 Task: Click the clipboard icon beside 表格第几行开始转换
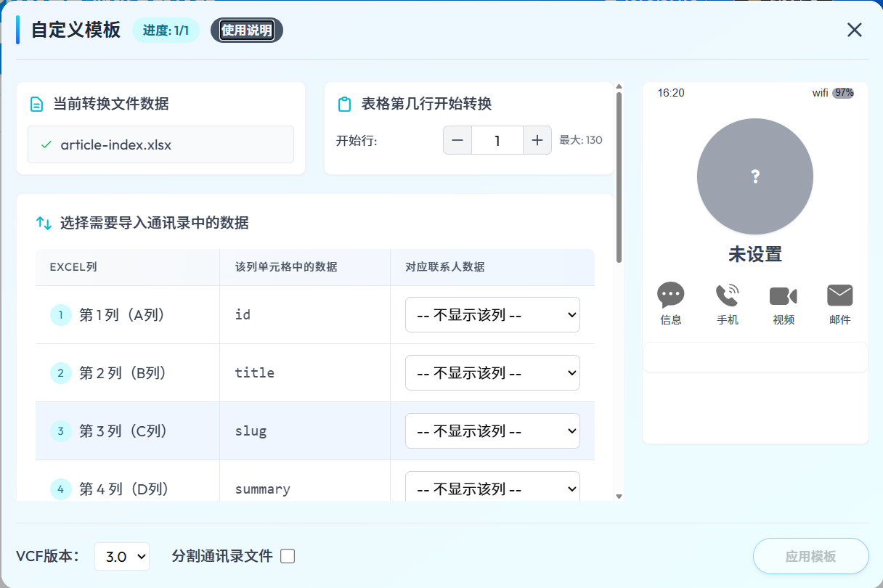[345, 105]
